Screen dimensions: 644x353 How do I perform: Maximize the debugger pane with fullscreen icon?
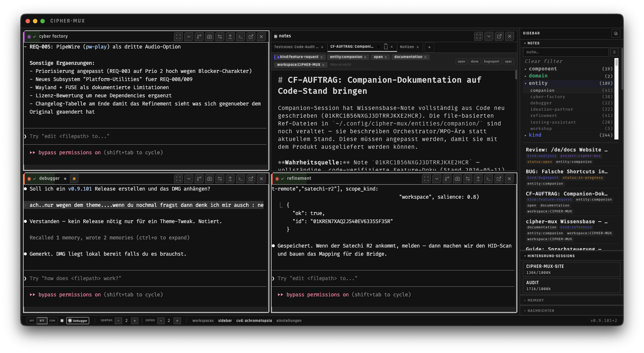(178, 179)
